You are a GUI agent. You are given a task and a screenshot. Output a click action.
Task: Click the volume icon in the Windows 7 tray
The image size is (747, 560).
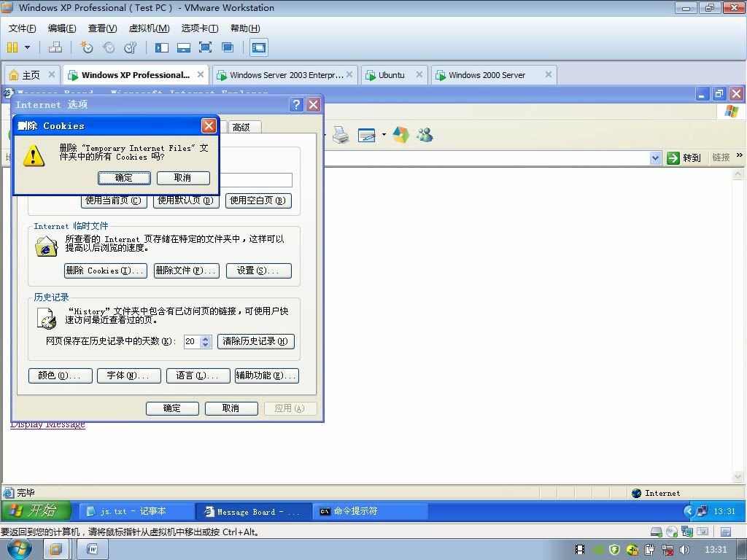pos(684,550)
